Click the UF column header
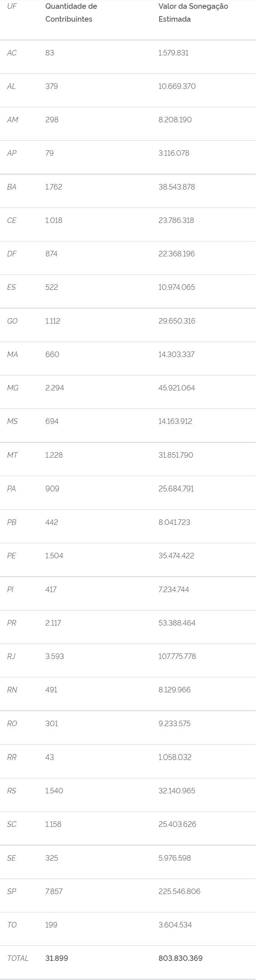256x980 pixels. (12, 7)
